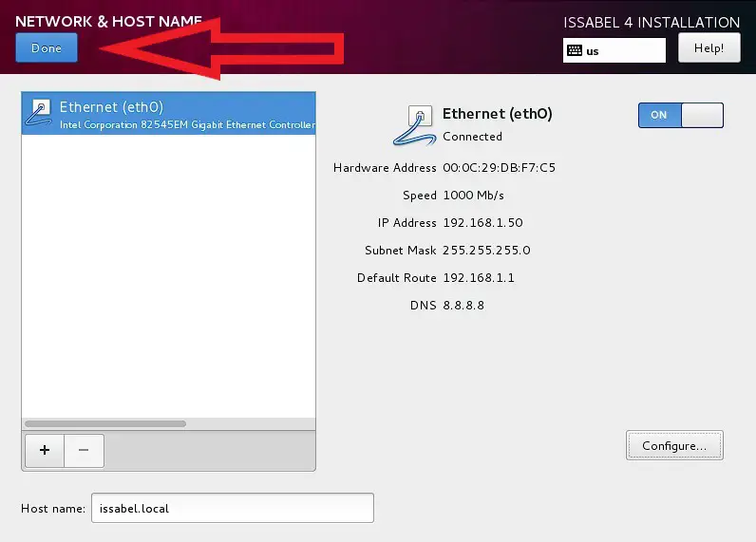Click the Speed label
Viewport: 756px width, 542px height.
pyautogui.click(x=420, y=196)
